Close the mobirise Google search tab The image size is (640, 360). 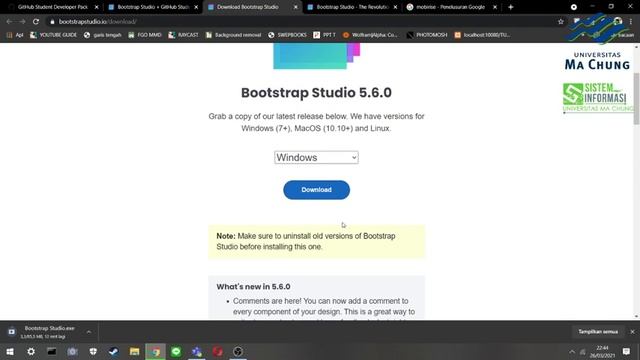tap(495, 7)
